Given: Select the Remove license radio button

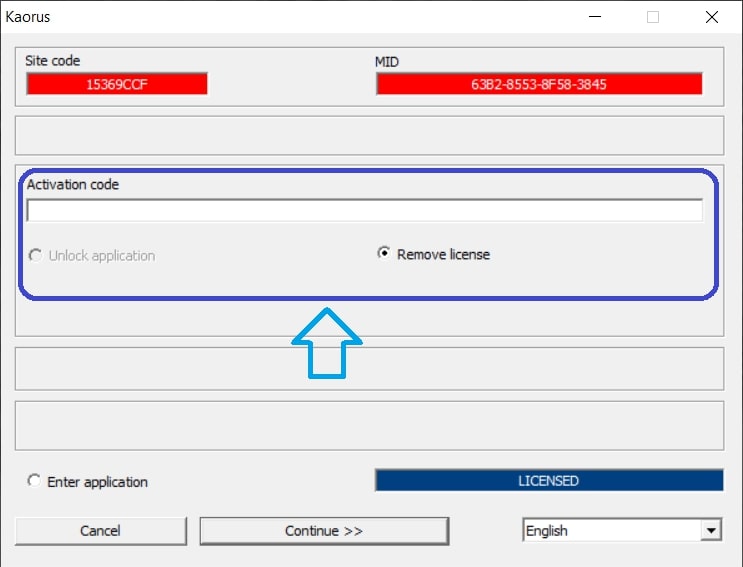Looking at the screenshot, I should click(x=383, y=254).
